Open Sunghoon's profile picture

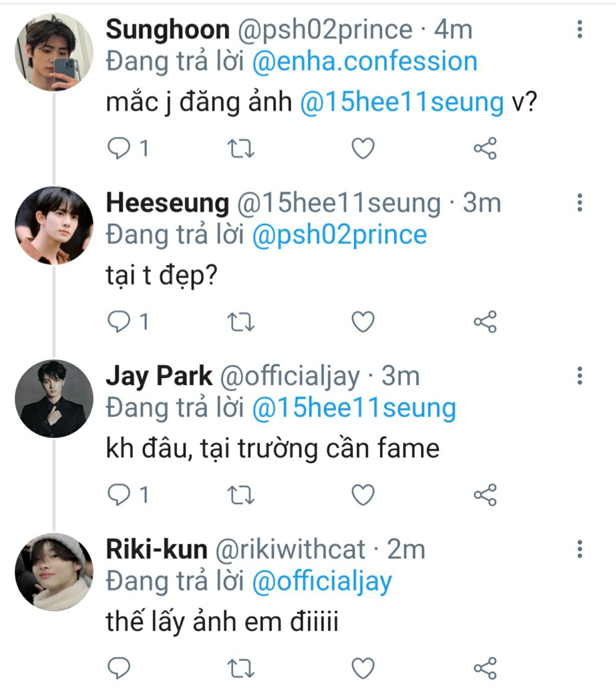click(54, 52)
